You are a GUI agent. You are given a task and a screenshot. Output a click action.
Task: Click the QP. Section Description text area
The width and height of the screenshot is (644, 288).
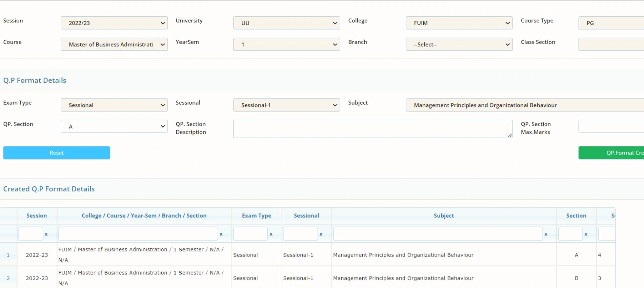click(x=373, y=129)
